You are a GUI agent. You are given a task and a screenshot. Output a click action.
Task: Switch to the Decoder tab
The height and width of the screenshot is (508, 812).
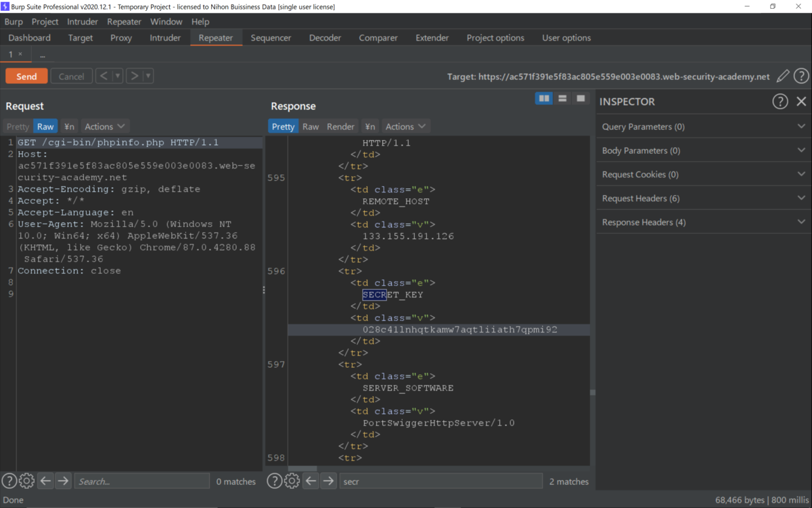[325, 38]
